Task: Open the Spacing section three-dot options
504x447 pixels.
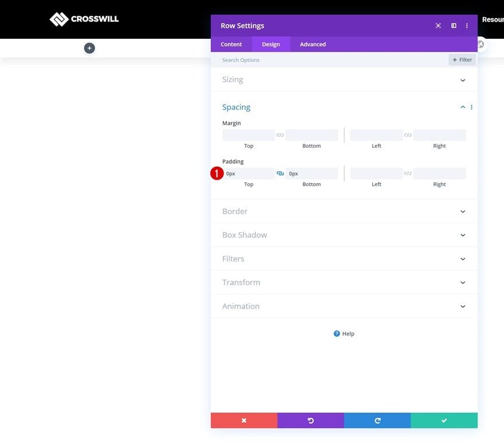Action: [x=471, y=107]
